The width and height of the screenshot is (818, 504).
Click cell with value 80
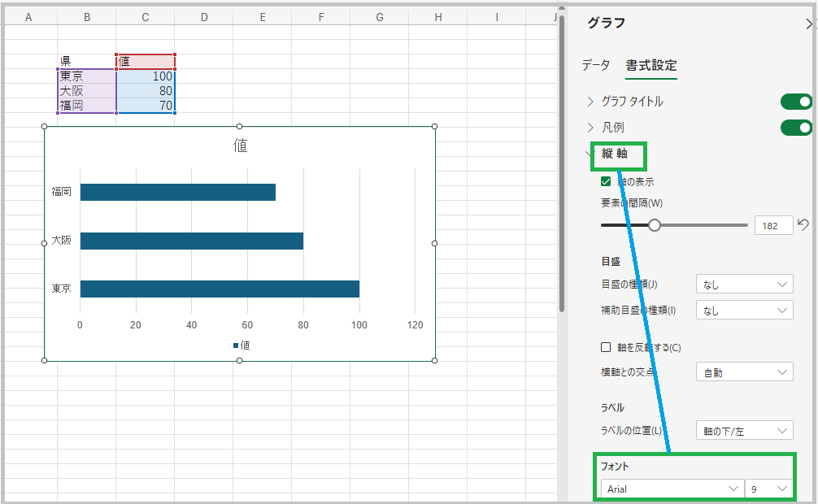click(x=146, y=91)
